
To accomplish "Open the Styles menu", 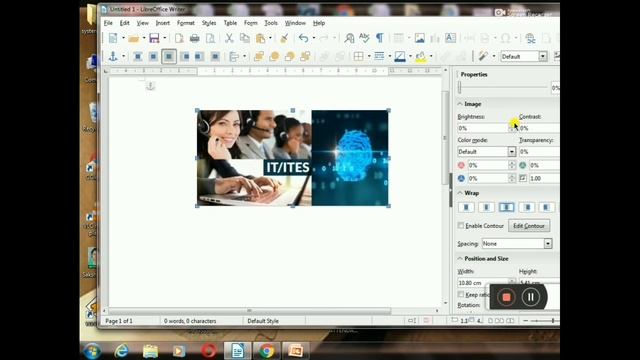I will pyautogui.click(x=209, y=23).
